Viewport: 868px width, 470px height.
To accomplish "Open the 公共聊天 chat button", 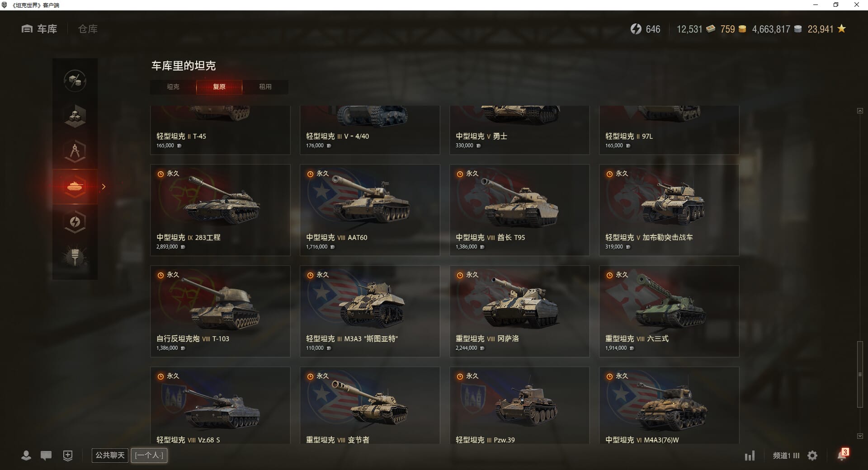I will (110, 455).
